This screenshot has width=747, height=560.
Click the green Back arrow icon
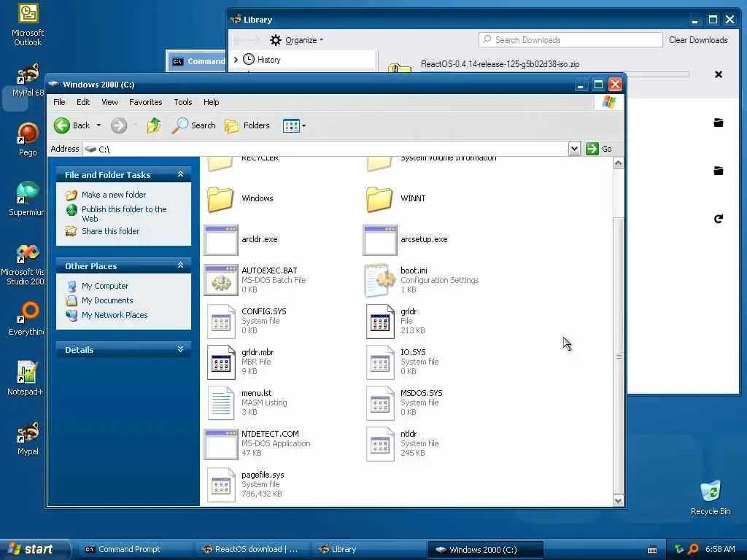[x=61, y=125]
